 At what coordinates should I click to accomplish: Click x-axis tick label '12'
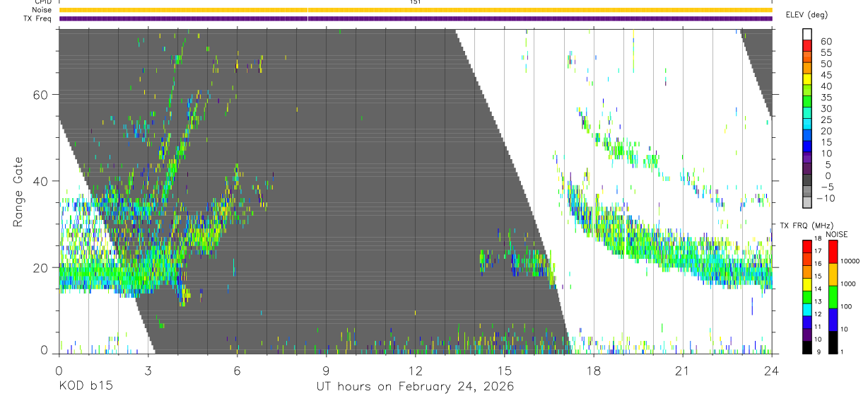(415, 371)
